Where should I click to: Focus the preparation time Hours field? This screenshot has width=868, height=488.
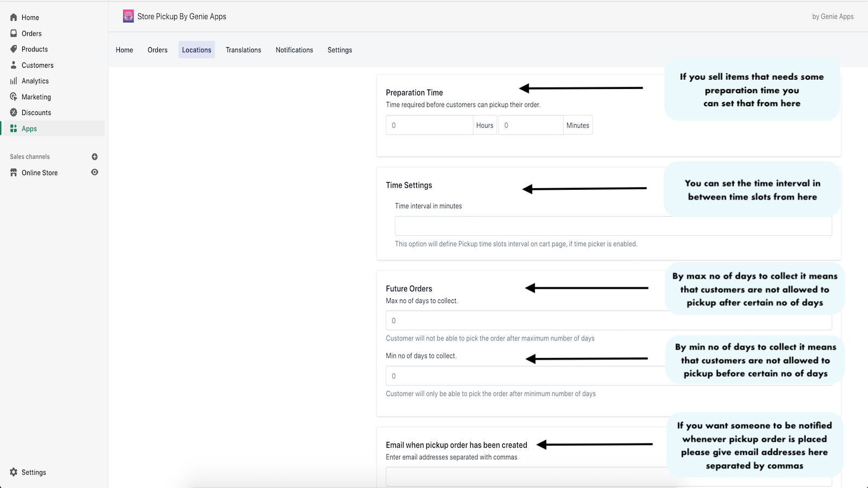pyautogui.click(x=429, y=125)
